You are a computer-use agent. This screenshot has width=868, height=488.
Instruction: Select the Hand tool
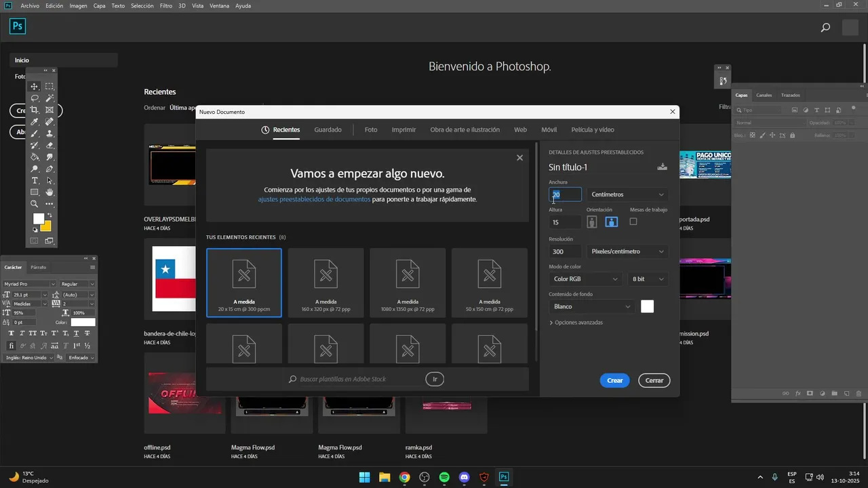coord(50,192)
